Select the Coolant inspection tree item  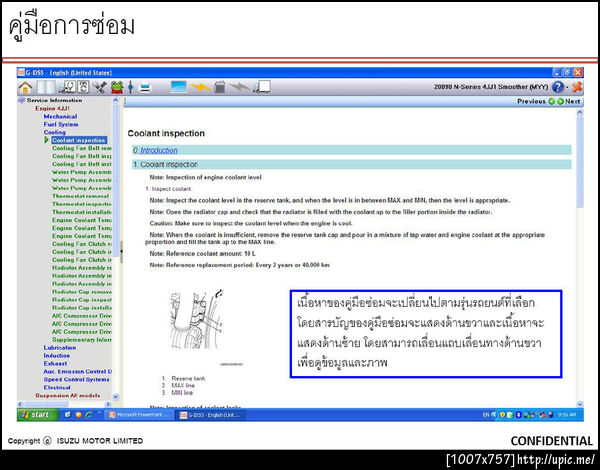79,140
